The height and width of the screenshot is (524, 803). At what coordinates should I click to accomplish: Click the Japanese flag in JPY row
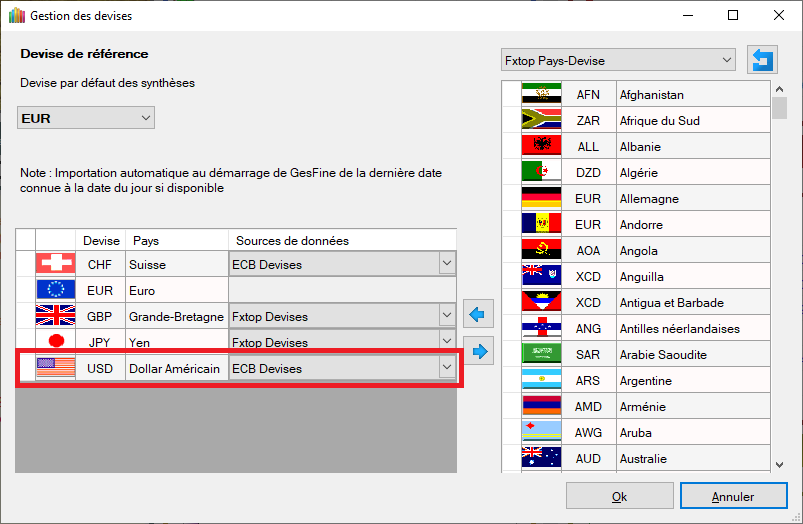click(x=56, y=340)
